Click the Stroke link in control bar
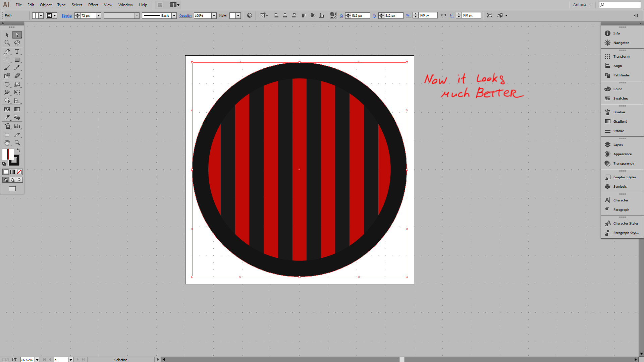Screen dimensions: 644x362 67,16
